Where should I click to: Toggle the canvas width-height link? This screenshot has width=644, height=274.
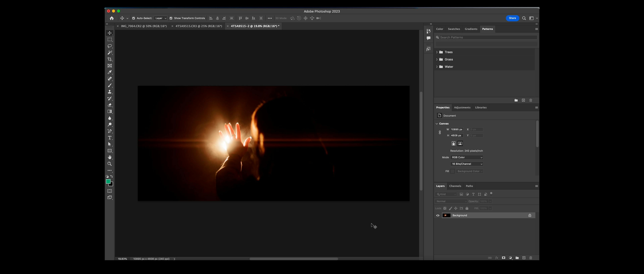[440, 132]
